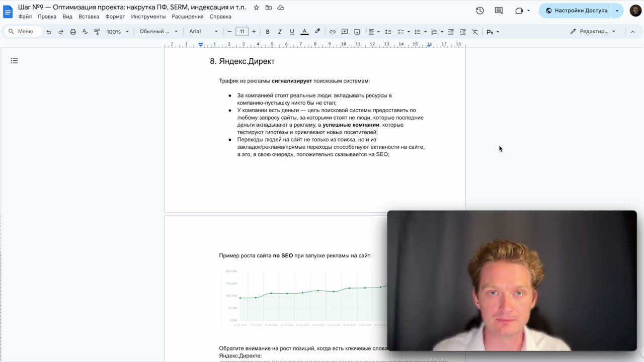Open share options arrow next to 'Настройки Доступа'
Image resolution: width=644 pixels, height=362 pixels.
click(x=617, y=11)
